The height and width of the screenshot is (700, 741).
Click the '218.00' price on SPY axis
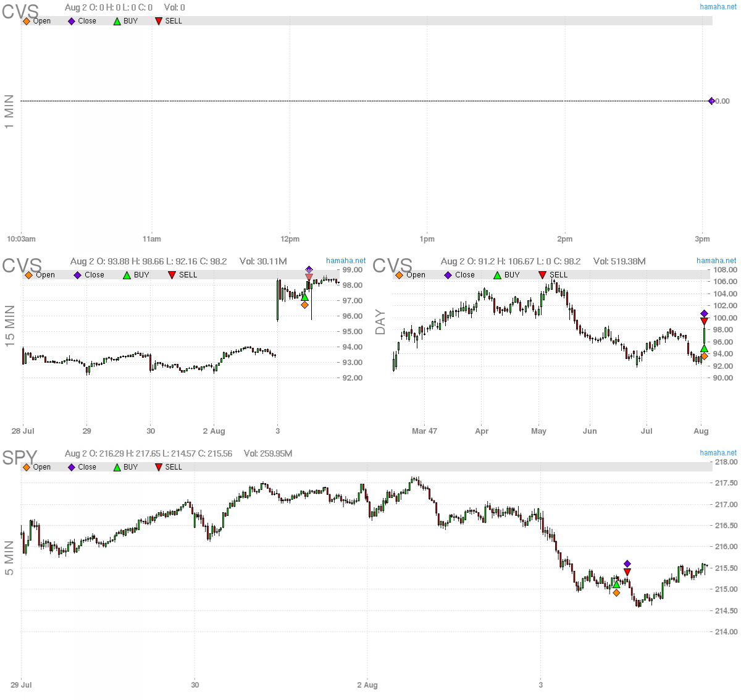[726, 462]
